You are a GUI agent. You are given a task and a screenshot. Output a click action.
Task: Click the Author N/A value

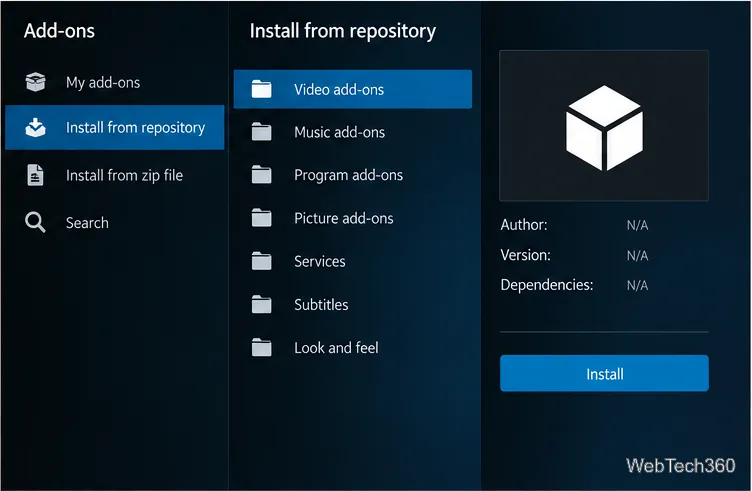637,225
